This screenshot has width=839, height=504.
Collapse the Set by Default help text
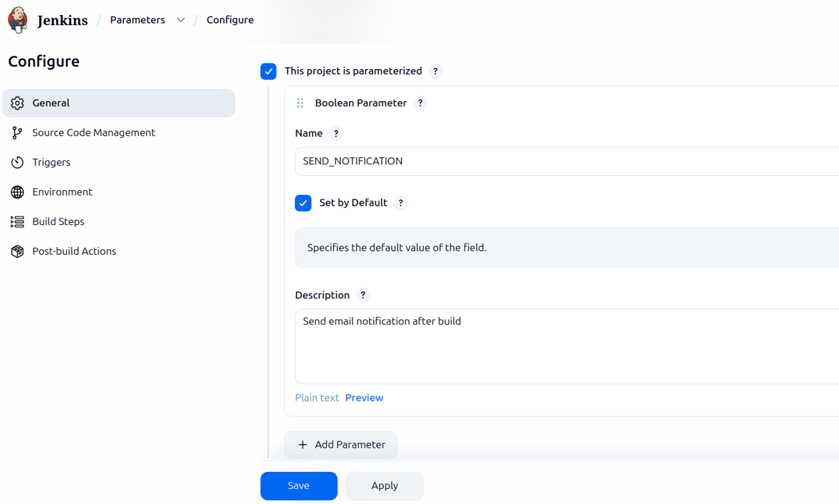(x=401, y=203)
